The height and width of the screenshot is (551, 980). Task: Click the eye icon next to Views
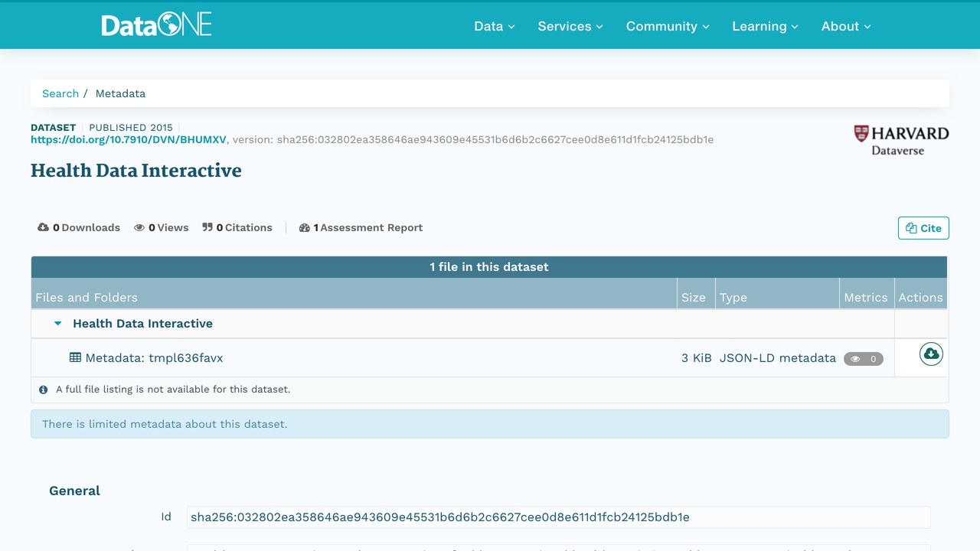click(139, 227)
